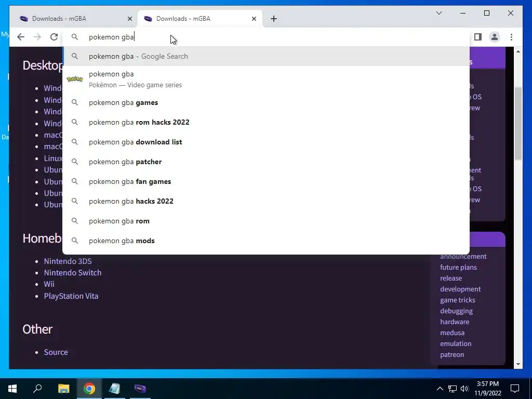Open the Chrome side panel icon
Image resolution: width=532 pixels, height=399 pixels.
478,37
